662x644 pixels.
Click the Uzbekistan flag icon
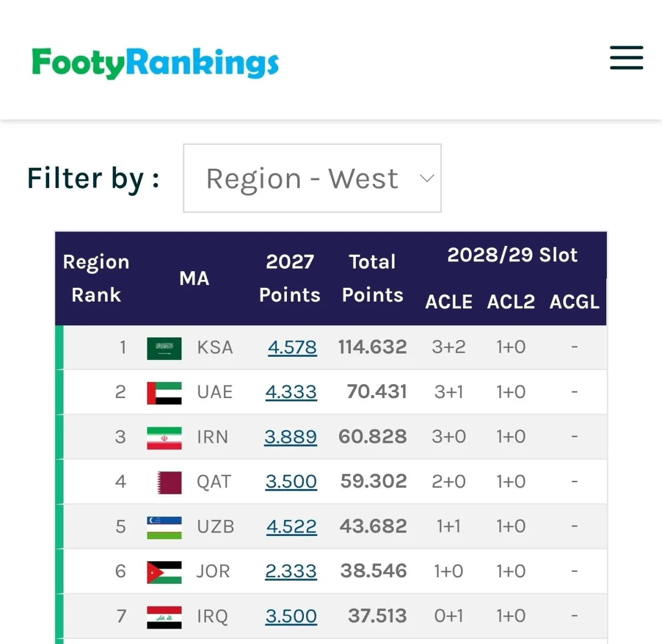pyautogui.click(x=164, y=528)
